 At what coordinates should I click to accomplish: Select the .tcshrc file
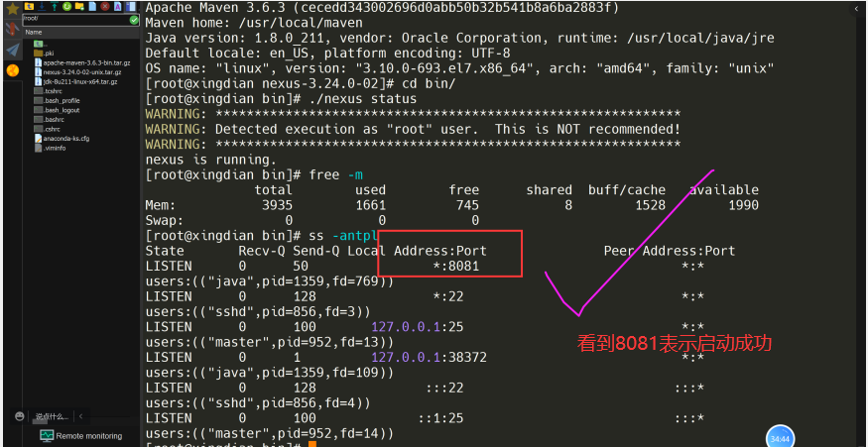tap(50, 91)
